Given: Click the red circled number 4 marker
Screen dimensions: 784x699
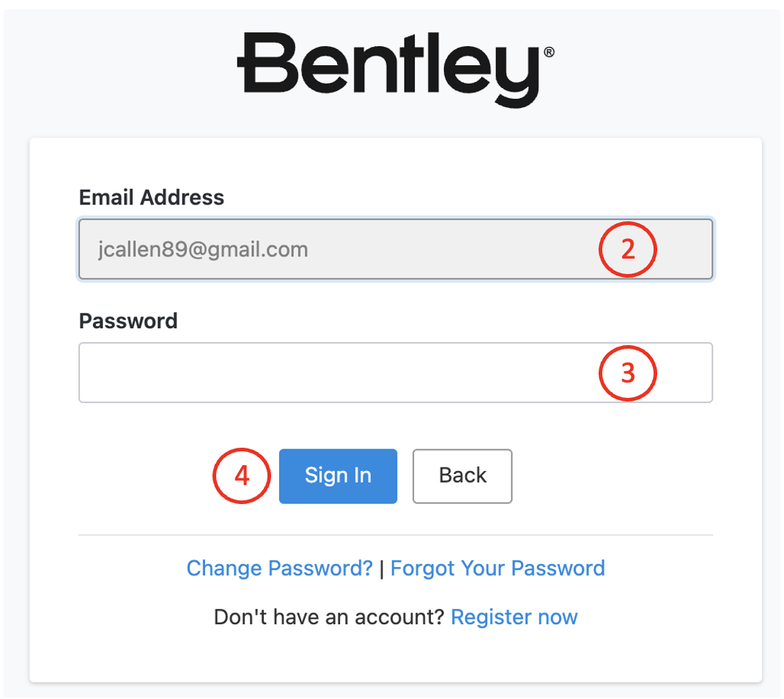Looking at the screenshot, I should [x=242, y=476].
